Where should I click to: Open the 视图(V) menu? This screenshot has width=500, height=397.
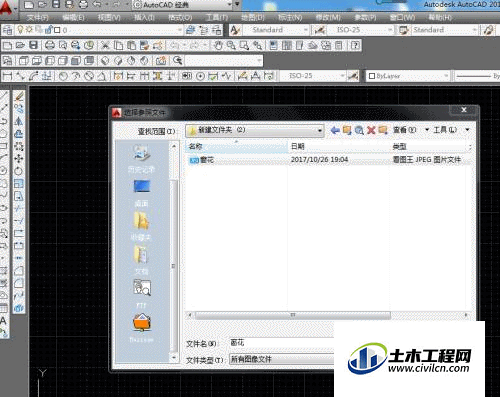109,17
